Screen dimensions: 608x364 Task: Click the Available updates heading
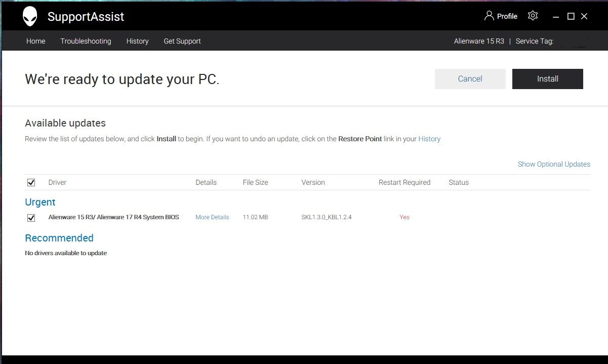(65, 123)
